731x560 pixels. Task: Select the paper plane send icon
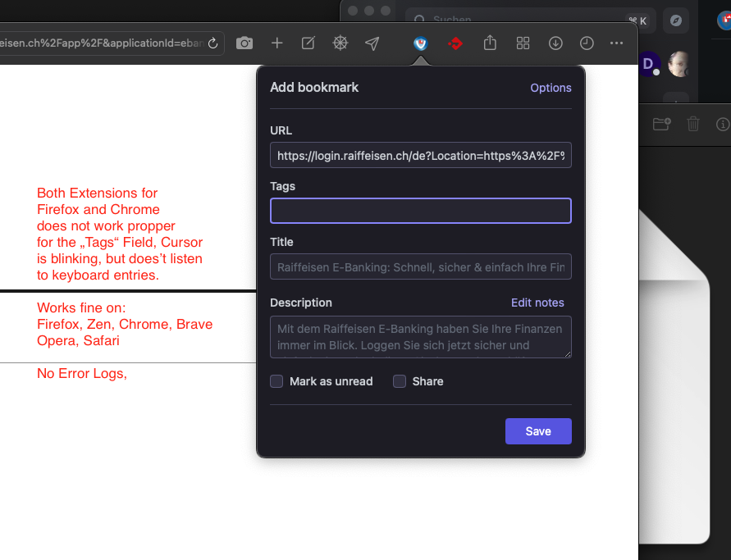click(x=372, y=43)
